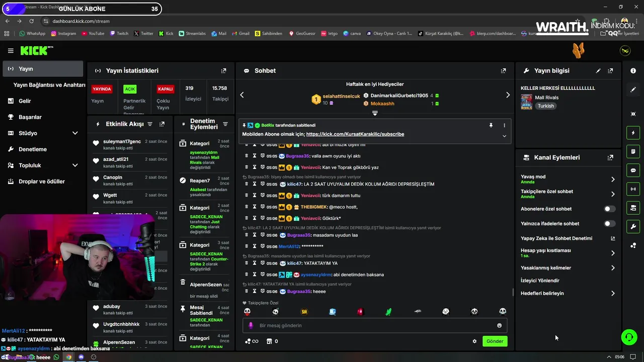
Task: Click the pencil icon in right toolbar
Action: [x=633, y=89]
